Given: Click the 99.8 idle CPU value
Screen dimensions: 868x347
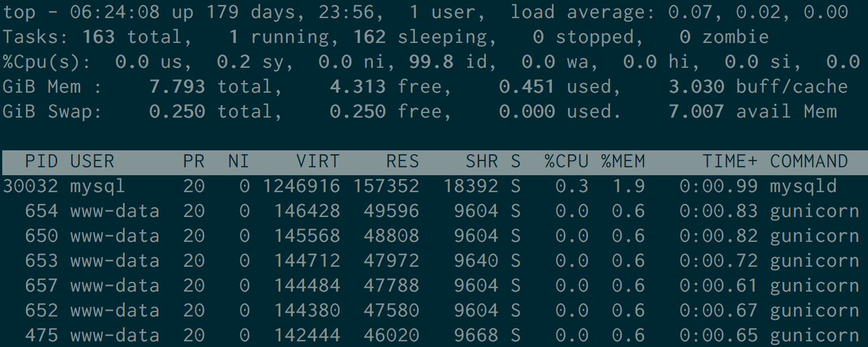Looking at the screenshot, I should [431, 62].
